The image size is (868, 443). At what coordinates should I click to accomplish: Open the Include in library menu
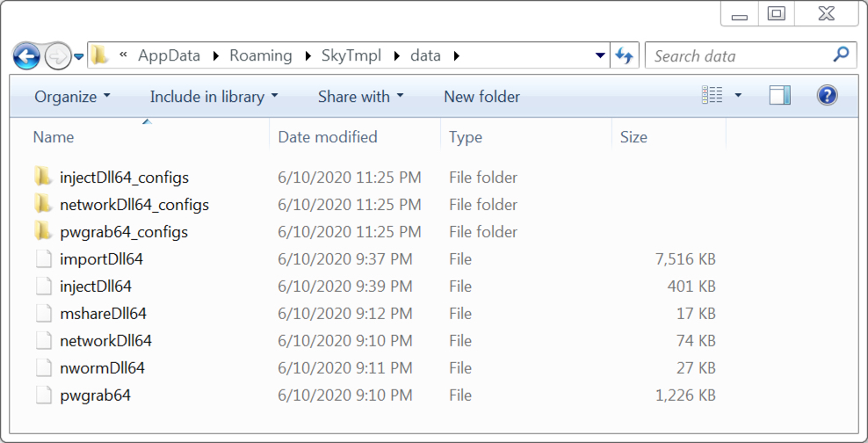pos(213,97)
